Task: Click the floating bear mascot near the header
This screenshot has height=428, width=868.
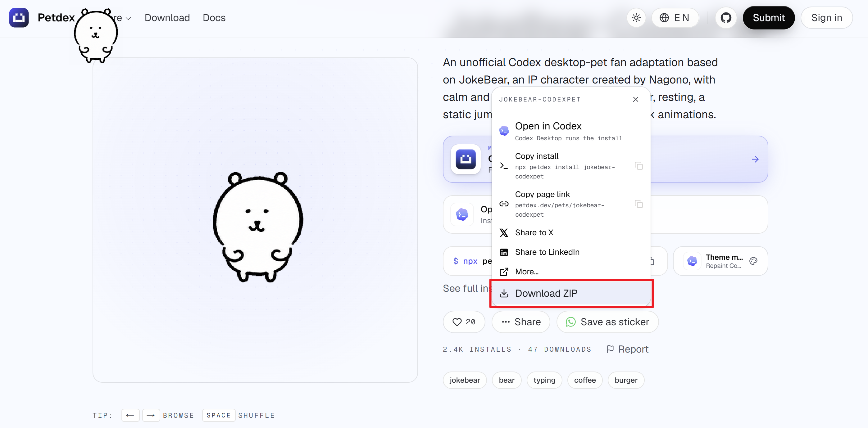Action: [96, 35]
